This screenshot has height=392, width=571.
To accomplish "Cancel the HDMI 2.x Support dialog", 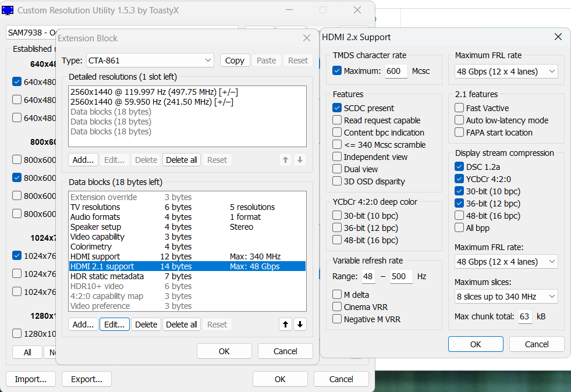I will pyautogui.click(x=537, y=344).
